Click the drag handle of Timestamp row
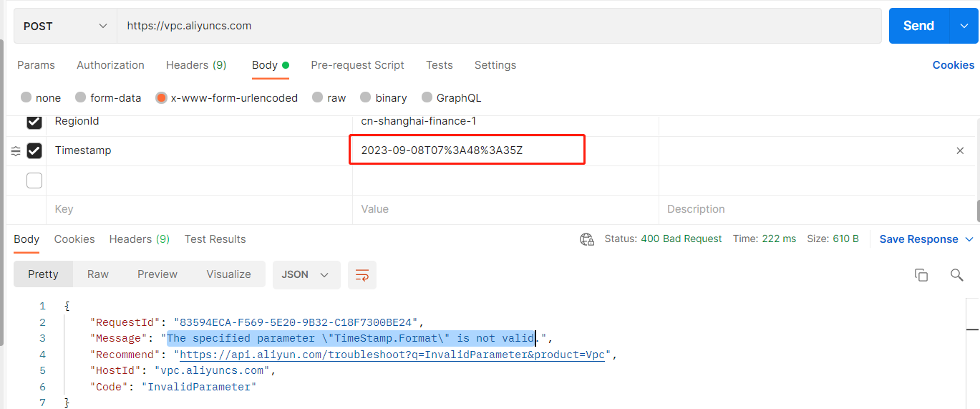Screen dimensions: 980x409 pyautogui.click(x=16, y=151)
